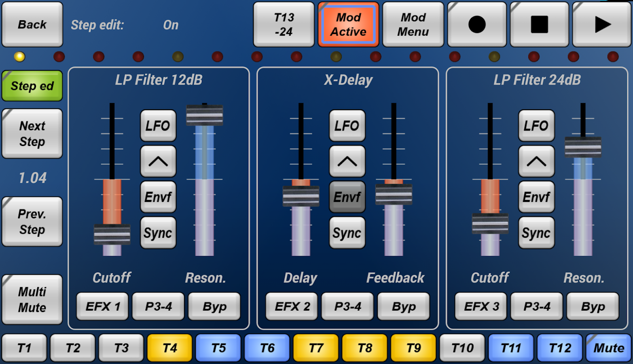Open the envelope shape chevron for LP Filter 12dB
The image size is (633, 364).
tap(158, 161)
